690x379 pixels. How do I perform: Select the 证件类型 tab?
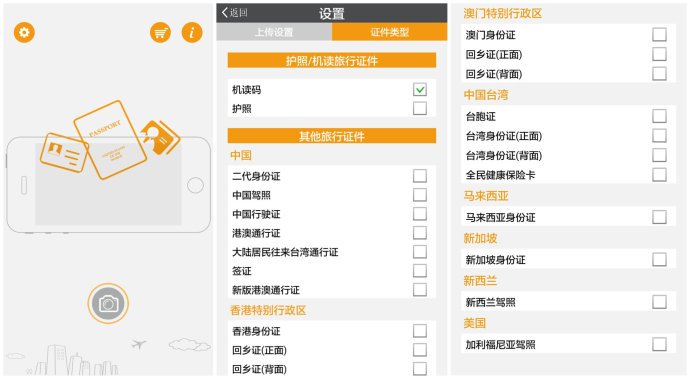[x=389, y=32]
